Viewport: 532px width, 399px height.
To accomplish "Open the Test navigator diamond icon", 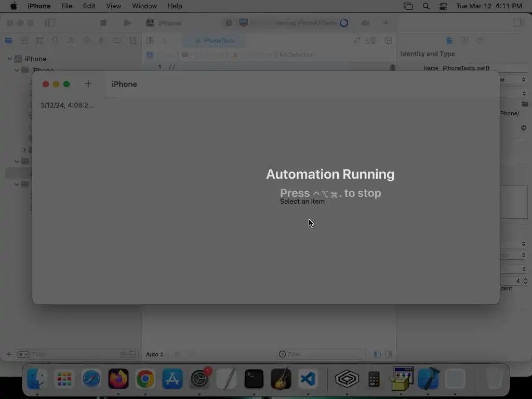I will pos(86,41).
